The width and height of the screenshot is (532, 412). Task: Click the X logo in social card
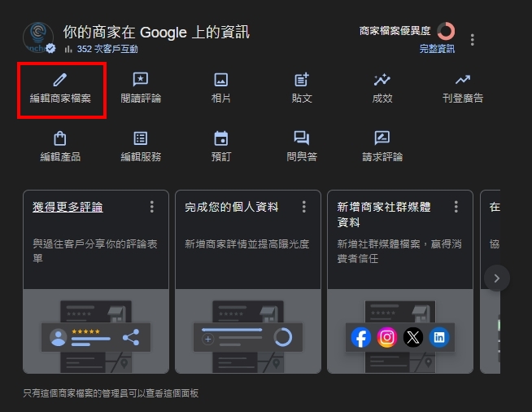click(413, 337)
